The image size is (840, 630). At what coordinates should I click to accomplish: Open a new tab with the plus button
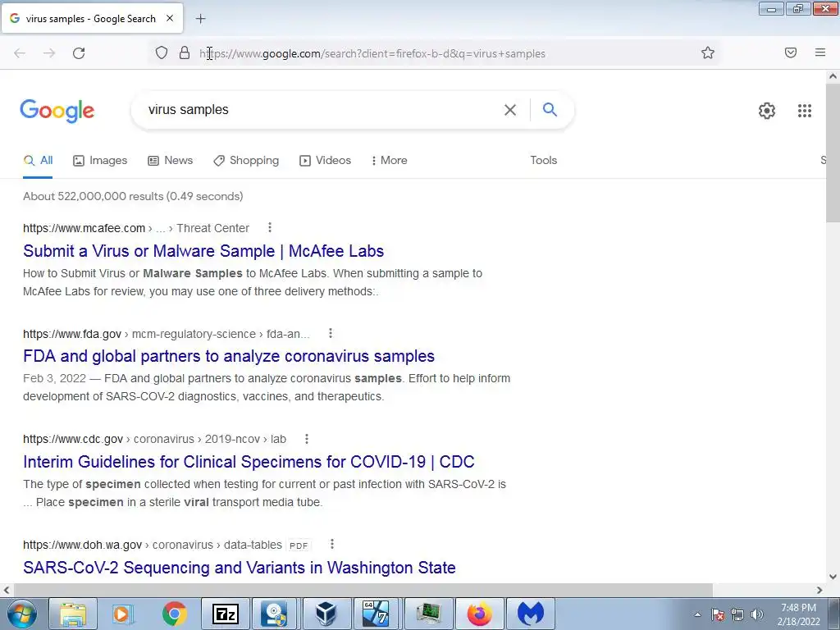pyautogui.click(x=200, y=19)
